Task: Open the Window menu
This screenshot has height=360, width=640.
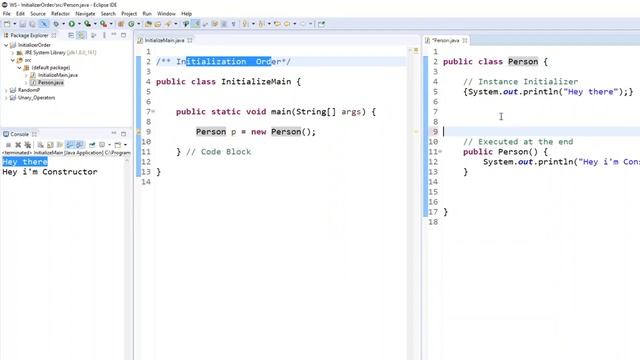Action: click(x=166, y=13)
